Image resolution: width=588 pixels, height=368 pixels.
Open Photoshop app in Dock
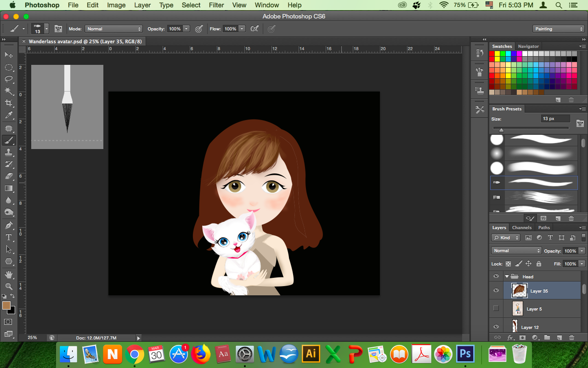click(465, 354)
